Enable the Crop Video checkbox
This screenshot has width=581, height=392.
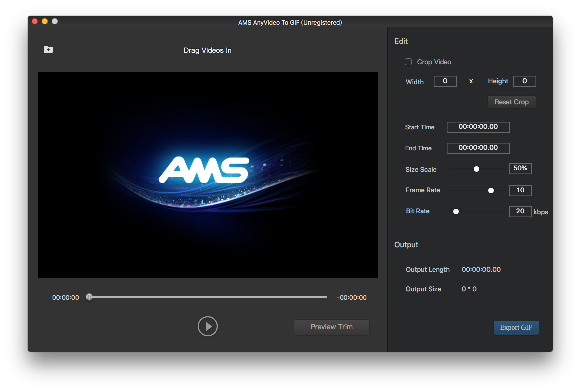(408, 62)
